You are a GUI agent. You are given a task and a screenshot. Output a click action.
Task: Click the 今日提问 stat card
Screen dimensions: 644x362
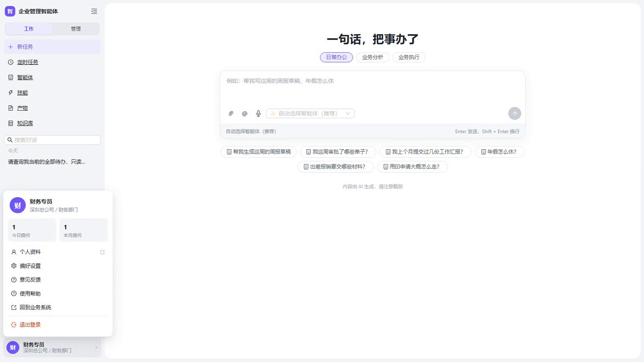(32, 230)
